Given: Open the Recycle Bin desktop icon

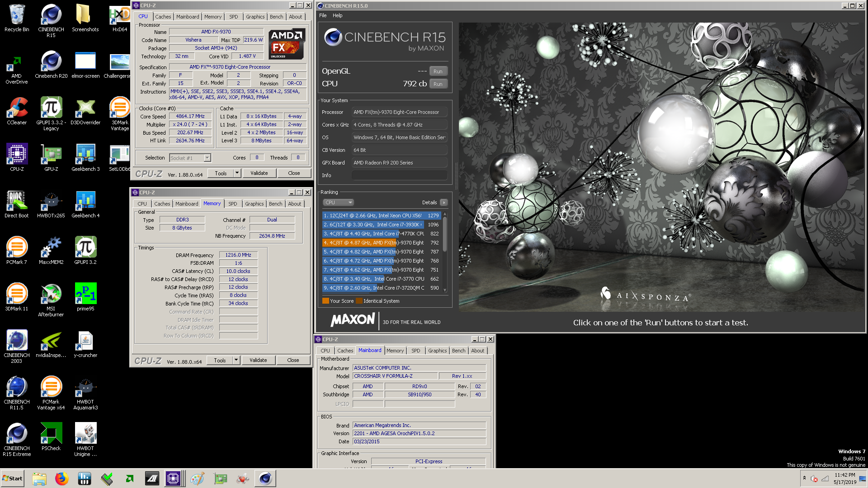Looking at the screenshot, I should [x=17, y=18].
